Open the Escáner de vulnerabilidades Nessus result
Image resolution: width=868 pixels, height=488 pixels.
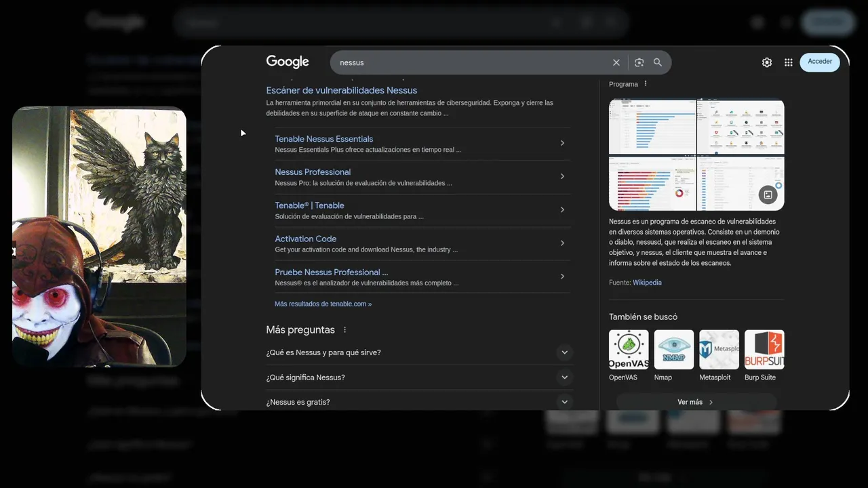pyautogui.click(x=341, y=90)
